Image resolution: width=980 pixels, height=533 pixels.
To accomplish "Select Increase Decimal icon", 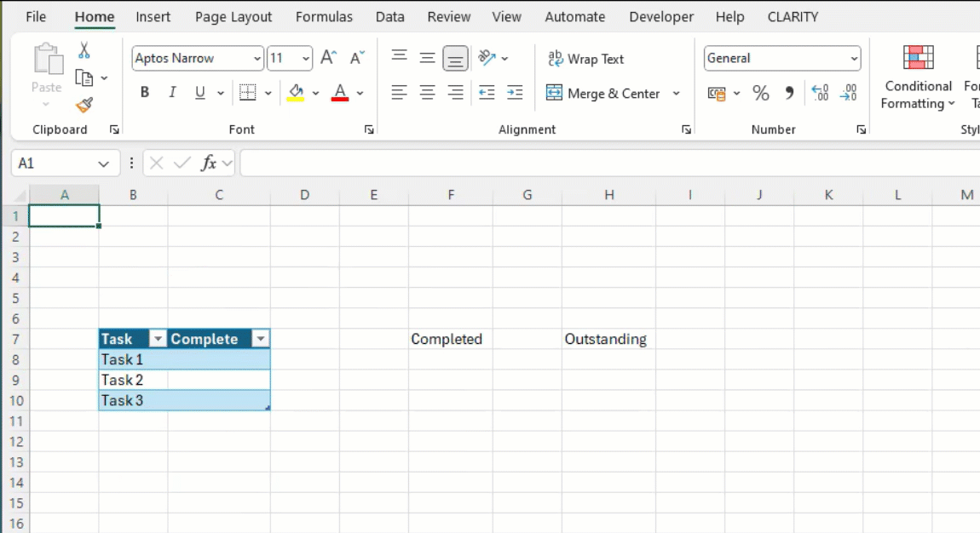I will 819,93.
